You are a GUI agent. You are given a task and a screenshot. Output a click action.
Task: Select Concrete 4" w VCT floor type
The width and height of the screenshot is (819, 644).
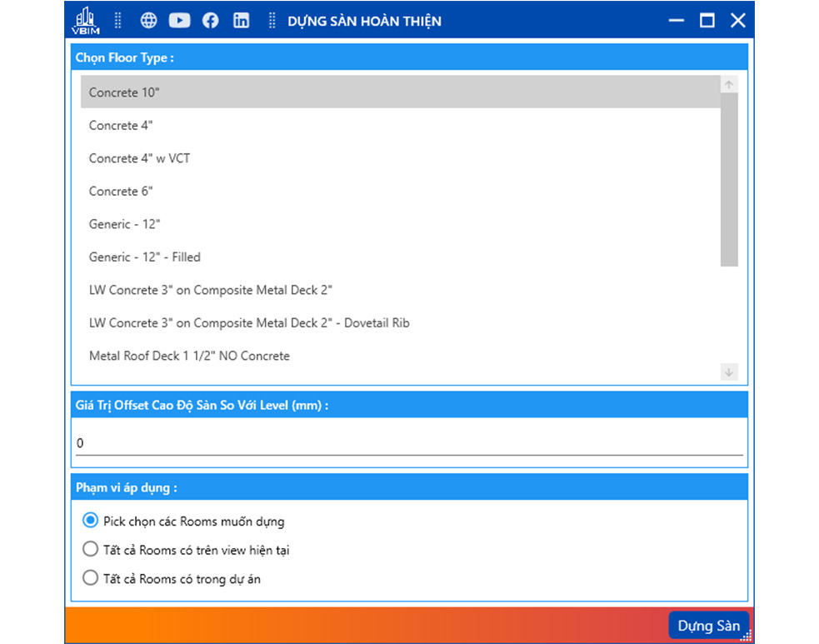click(140, 158)
